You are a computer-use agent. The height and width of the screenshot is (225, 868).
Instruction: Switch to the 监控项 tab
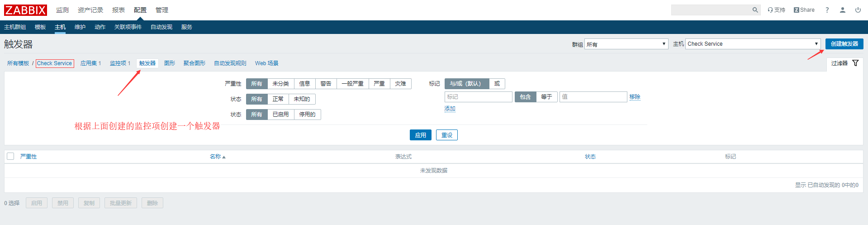point(120,63)
